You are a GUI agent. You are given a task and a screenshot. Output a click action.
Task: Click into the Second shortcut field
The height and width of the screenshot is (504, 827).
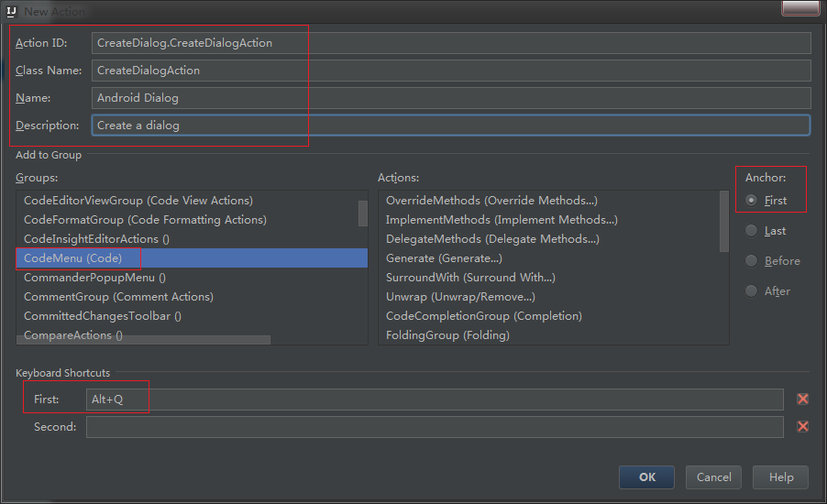435,427
